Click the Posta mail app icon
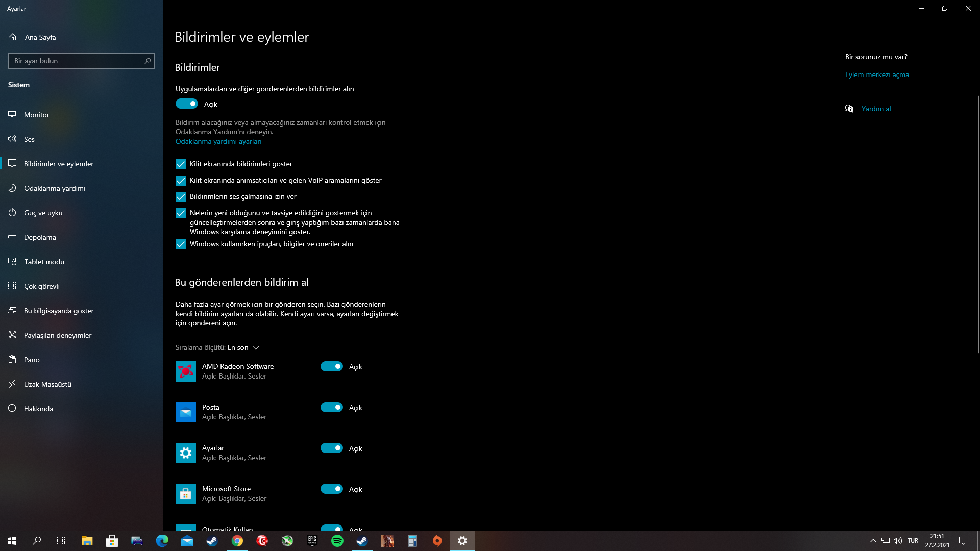Screen dimensions: 980x551 185,412
